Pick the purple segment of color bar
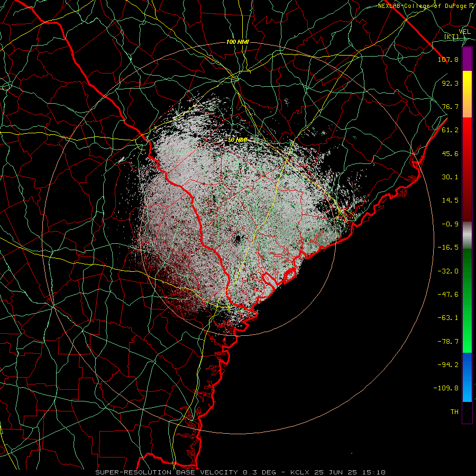This screenshot has height=476, width=476. coord(467,59)
